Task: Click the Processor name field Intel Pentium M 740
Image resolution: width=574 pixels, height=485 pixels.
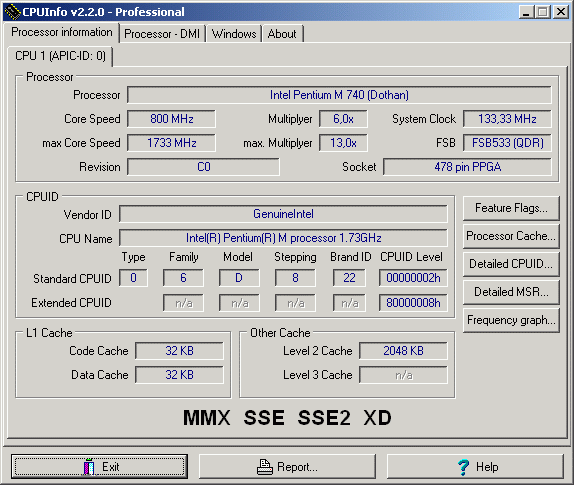Action: (x=339, y=95)
